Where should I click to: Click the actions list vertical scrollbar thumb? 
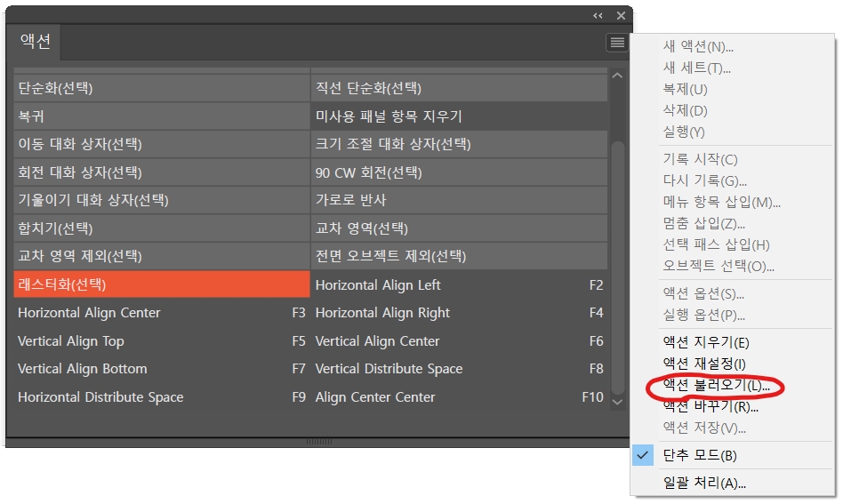(618, 267)
